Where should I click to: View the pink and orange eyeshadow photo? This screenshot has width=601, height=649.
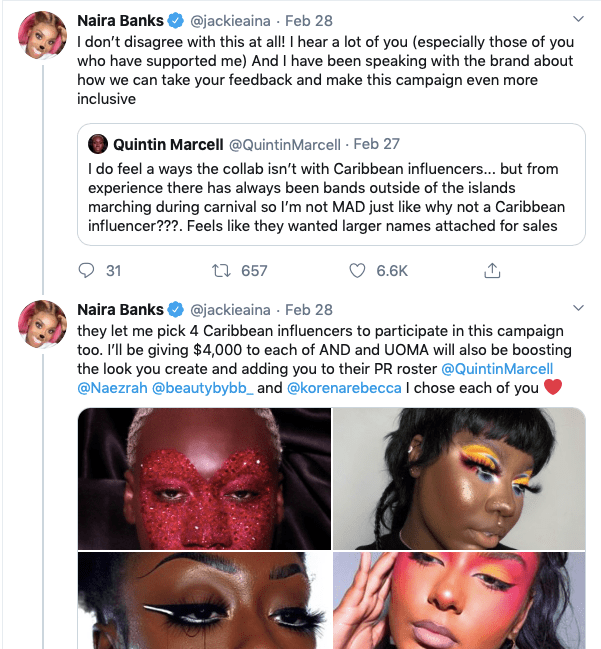[459, 600]
